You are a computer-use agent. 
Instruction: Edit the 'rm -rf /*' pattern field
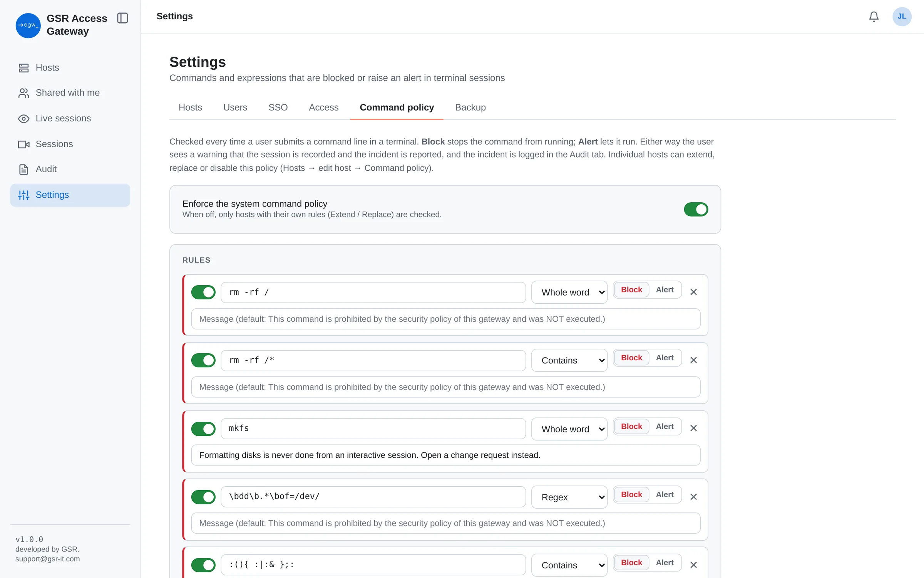[x=373, y=360]
